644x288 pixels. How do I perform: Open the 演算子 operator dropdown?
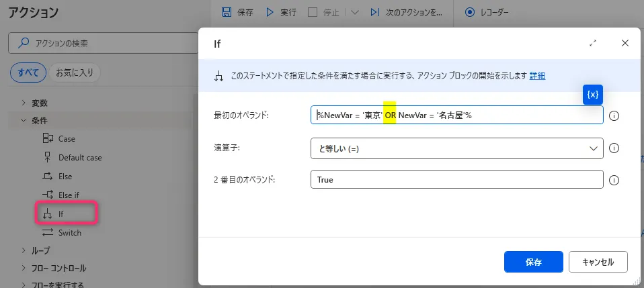456,148
